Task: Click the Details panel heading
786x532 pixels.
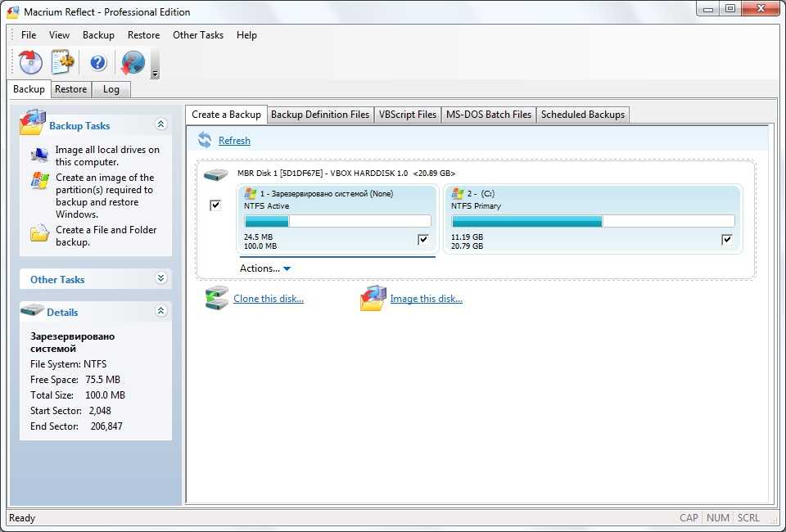Action: click(62, 312)
